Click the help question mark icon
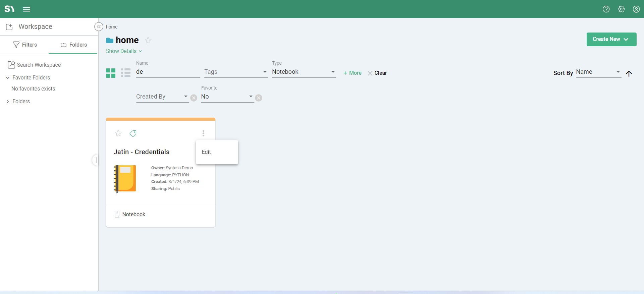Viewport: 644px width, 294px height. pyautogui.click(x=606, y=9)
